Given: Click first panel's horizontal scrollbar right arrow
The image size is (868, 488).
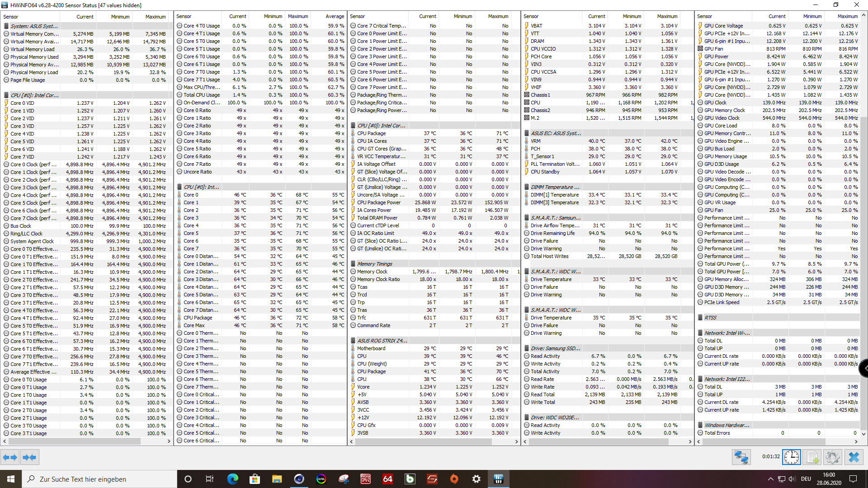Looking at the screenshot, I should (169, 441).
